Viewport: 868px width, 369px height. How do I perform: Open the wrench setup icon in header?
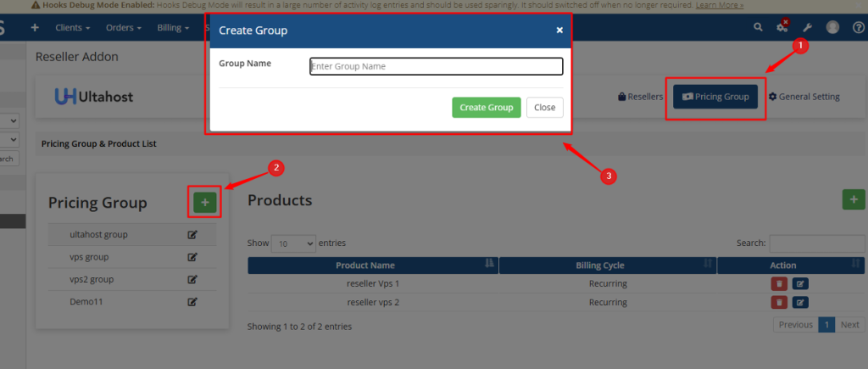(808, 27)
